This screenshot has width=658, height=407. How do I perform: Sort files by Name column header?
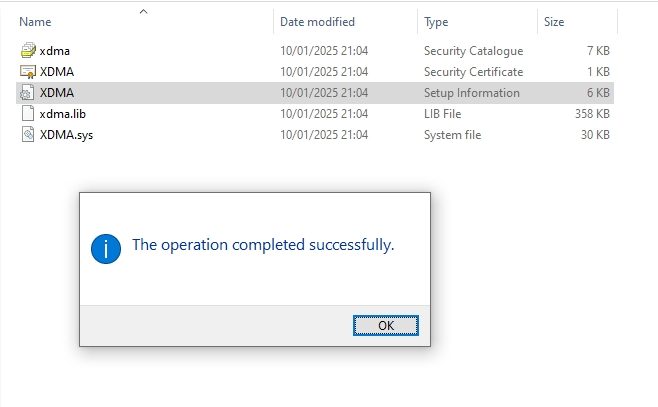[35, 22]
